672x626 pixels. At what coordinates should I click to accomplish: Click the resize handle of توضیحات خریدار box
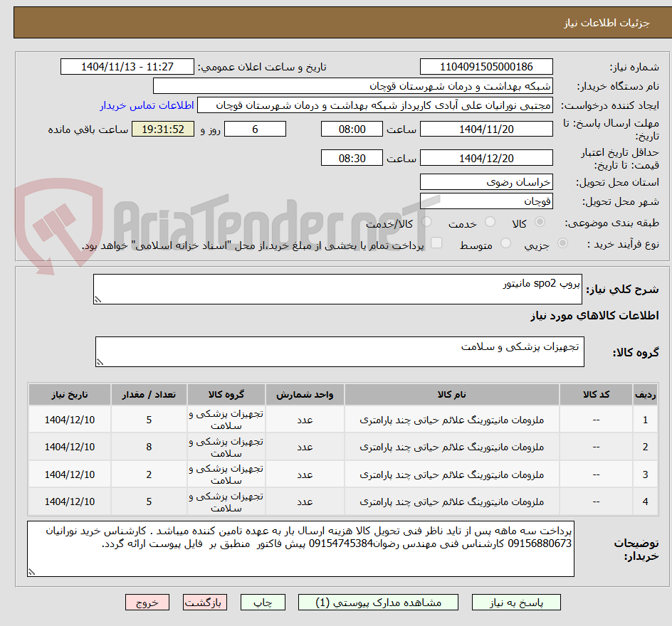(31, 572)
